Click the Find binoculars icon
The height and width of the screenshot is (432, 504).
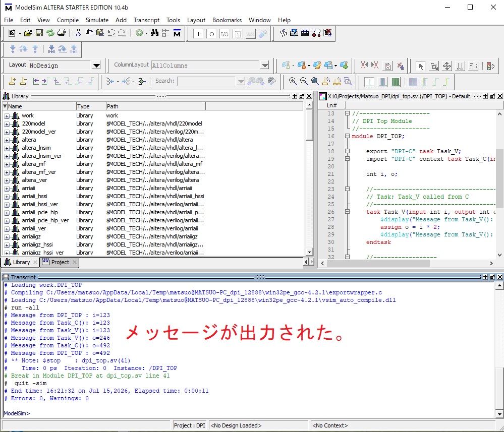[x=154, y=33]
